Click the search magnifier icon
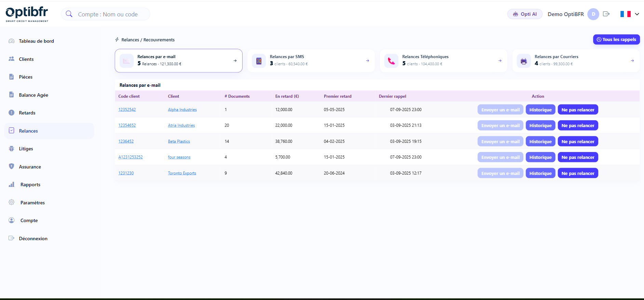Image resolution: width=644 pixels, height=300 pixels. (x=69, y=14)
